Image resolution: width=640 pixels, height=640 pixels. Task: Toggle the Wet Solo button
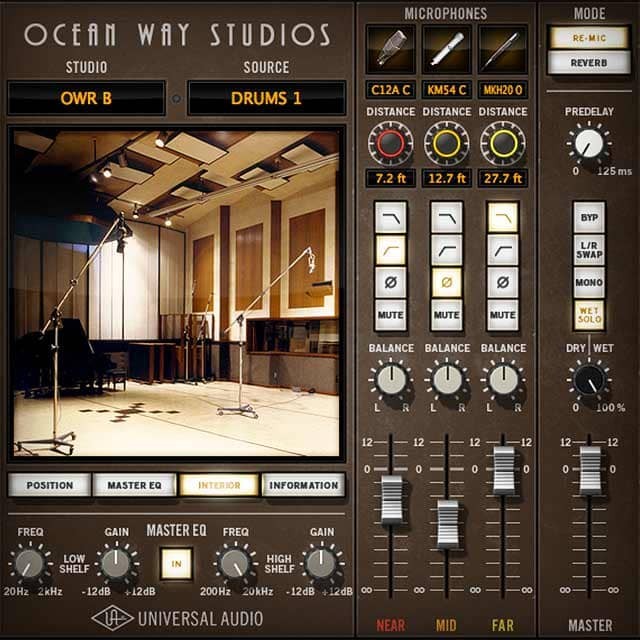coord(589,315)
